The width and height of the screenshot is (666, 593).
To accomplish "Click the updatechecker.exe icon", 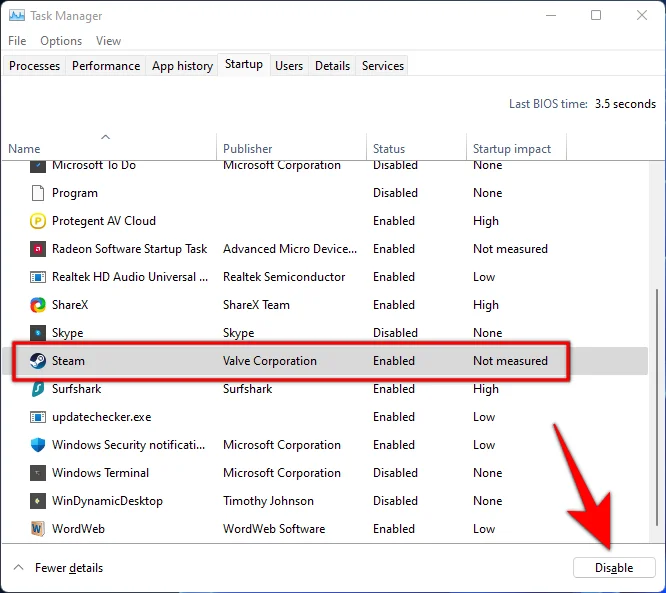I will pyautogui.click(x=38, y=417).
